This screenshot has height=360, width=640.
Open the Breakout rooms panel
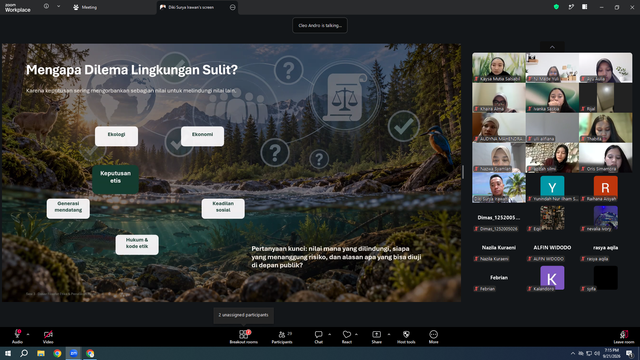[244, 337]
